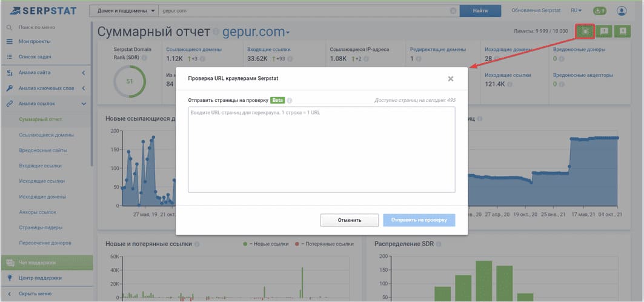644x302 pixels.
Task: Open the Чат поддержки button
Action: coord(47,263)
